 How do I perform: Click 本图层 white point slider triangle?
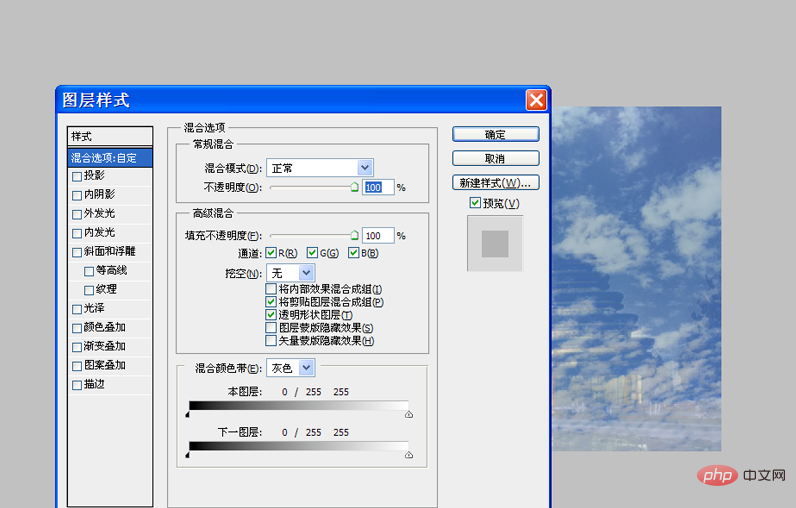(409, 415)
